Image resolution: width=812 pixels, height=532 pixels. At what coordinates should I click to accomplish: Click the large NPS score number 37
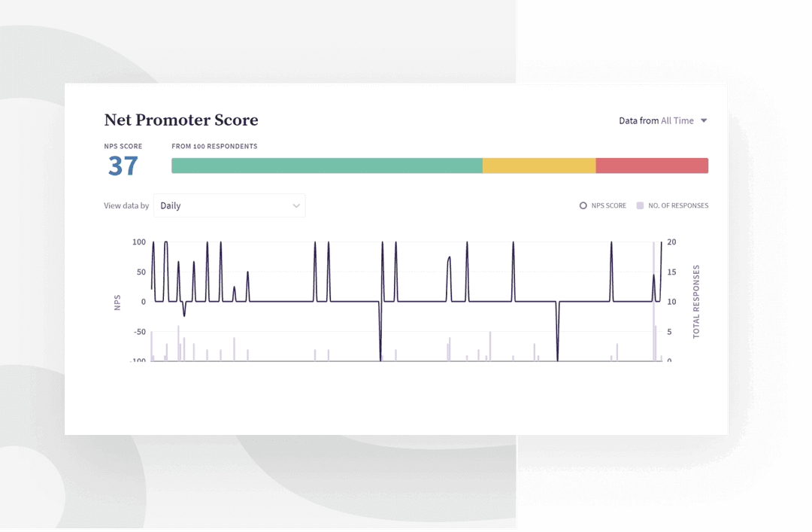point(123,166)
